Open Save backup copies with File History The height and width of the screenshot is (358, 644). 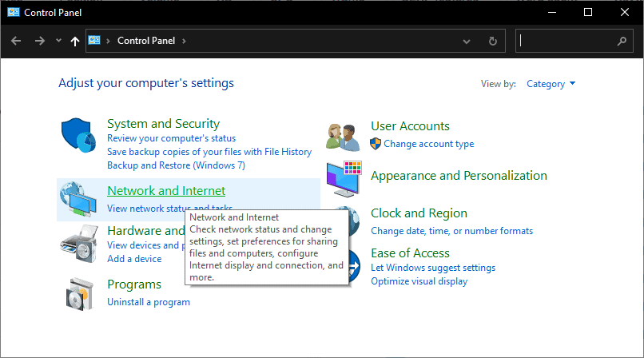point(209,152)
